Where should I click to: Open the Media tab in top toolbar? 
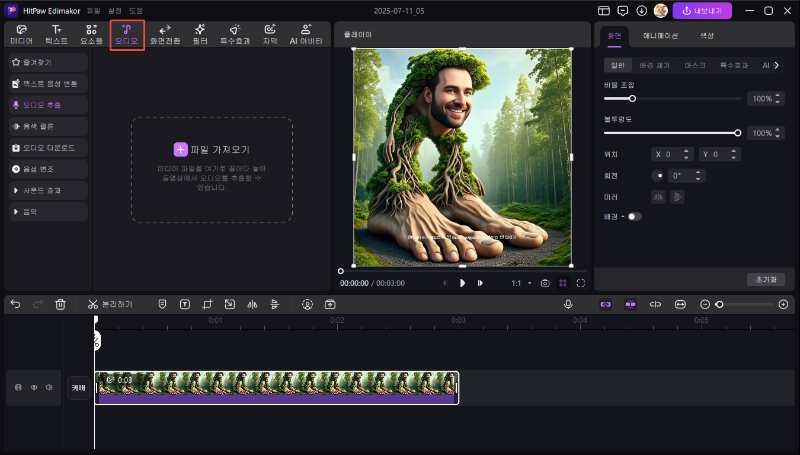click(x=21, y=35)
